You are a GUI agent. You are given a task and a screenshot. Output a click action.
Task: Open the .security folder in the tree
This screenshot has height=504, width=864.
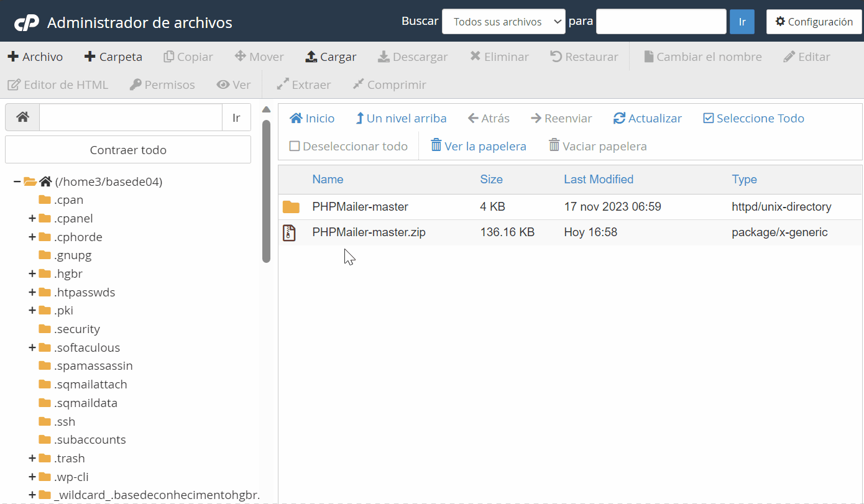[69, 329]
